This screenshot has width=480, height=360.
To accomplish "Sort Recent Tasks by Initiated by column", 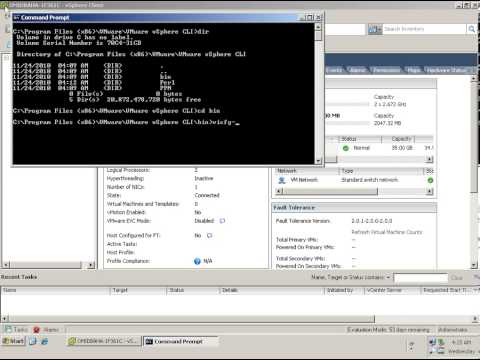I will 344,290.
